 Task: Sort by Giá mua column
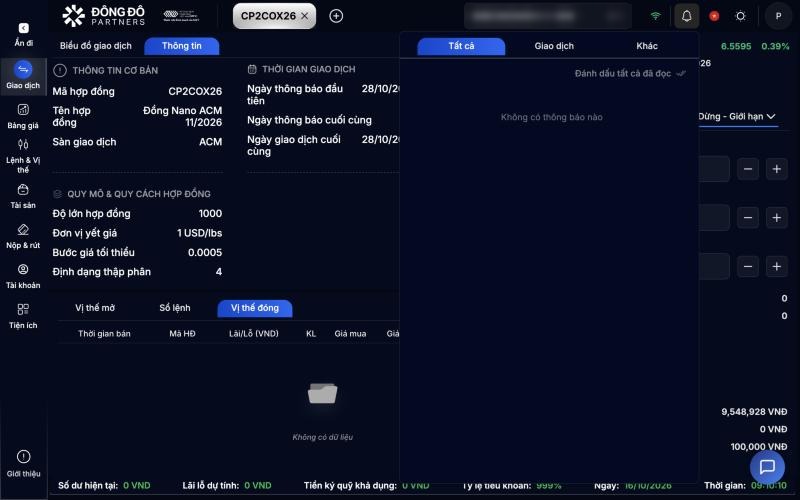pyautogui.click(x=350, y=334)
